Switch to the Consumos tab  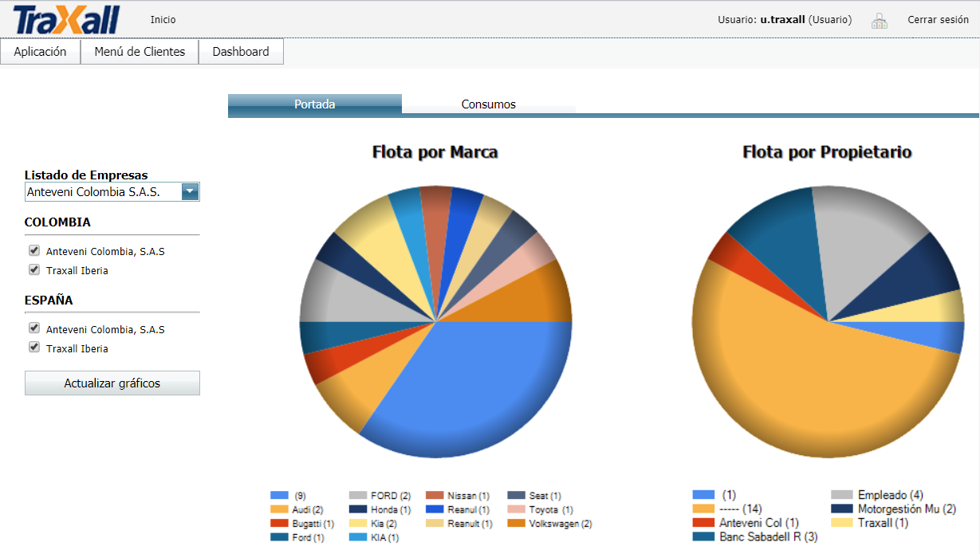[488, 104]
